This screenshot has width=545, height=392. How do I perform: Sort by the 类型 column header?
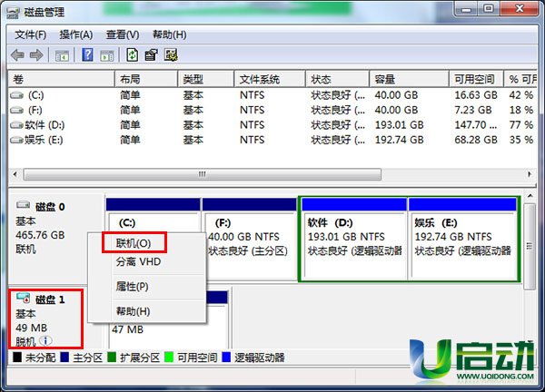[x=206, y=79]
